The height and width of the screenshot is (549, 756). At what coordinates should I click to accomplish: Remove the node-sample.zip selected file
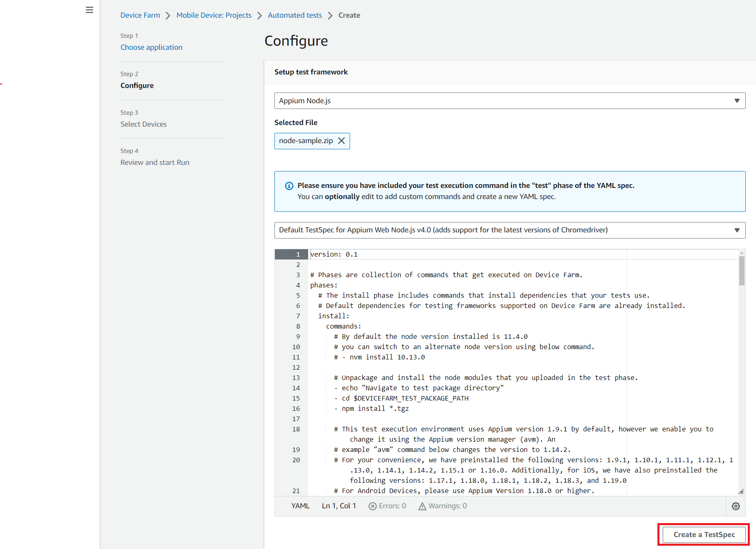click(341, 141)
